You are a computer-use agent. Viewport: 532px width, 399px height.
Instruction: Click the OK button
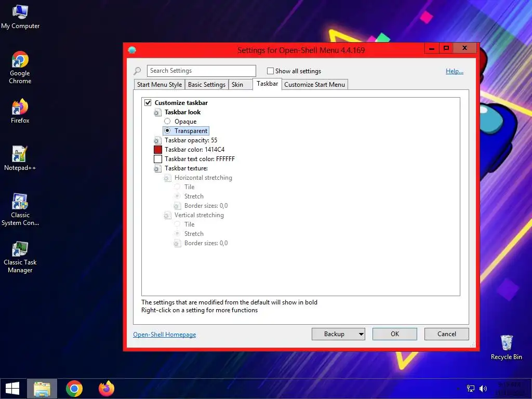pyautogui.click(x=395, y=334)
